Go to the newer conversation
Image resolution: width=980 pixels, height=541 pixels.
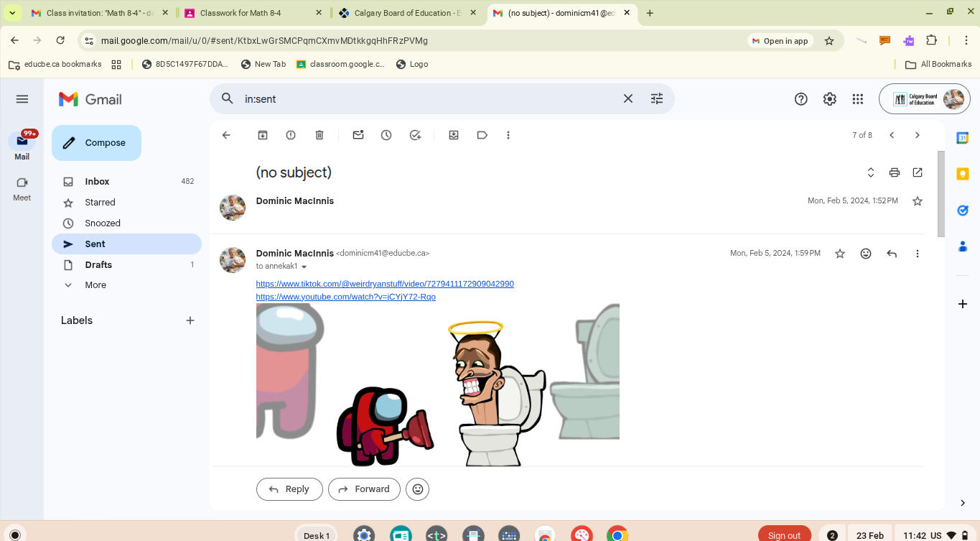(x=892, y=135)
